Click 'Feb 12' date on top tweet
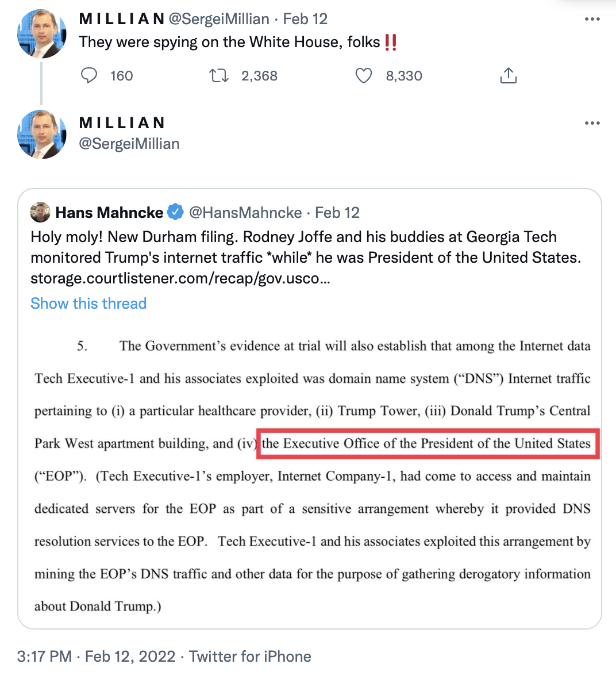The height and width of the screenshot is (683, 616). click(x=305, y=19)
